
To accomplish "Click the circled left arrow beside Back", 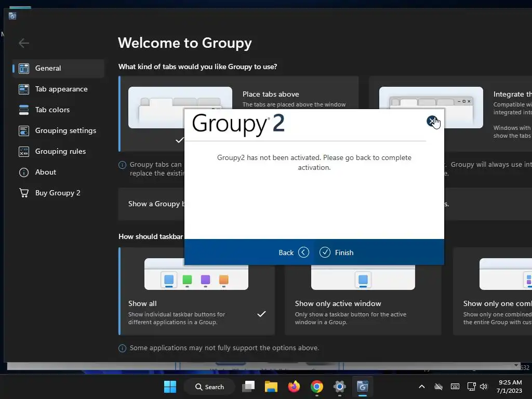I will [303, 252].
